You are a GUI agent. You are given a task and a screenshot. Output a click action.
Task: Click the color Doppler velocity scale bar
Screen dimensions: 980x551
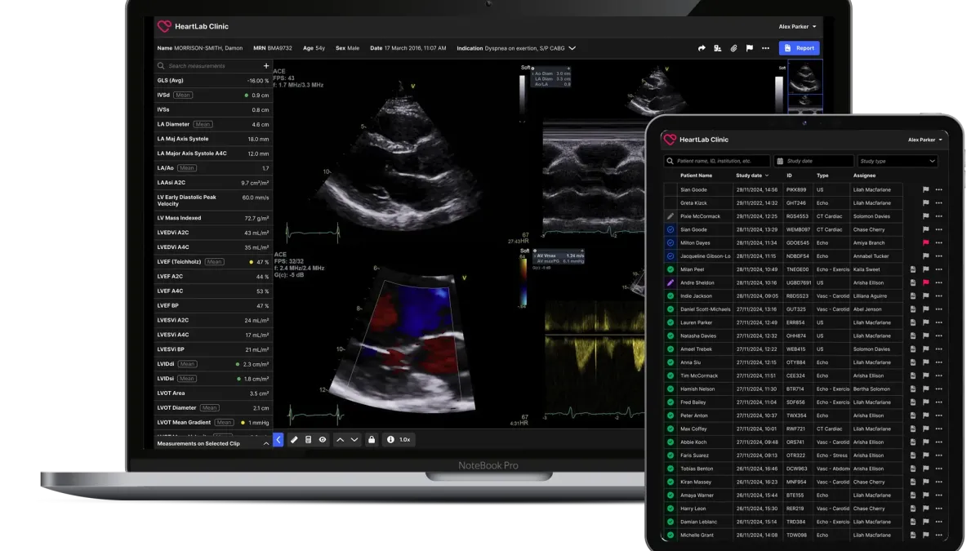[x=523, y=282]
